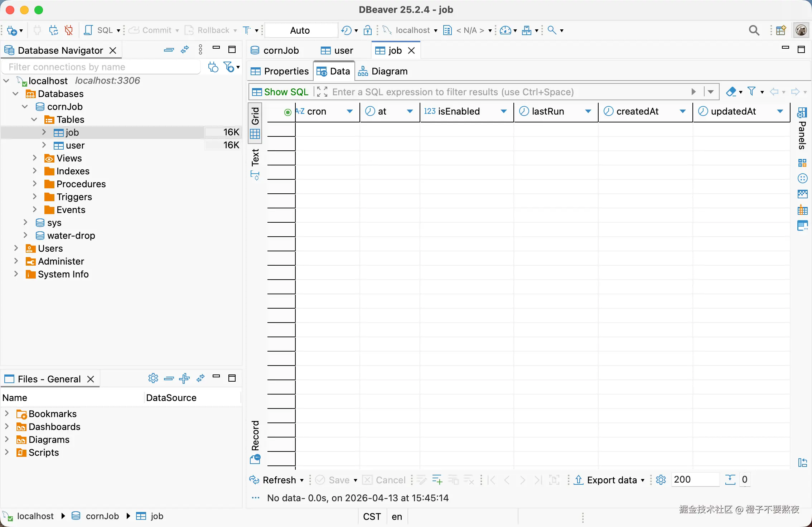Switch to the Diagram tab
This screenshot has height=527, width=812.
pyautogui.click(x=383, y=71)
